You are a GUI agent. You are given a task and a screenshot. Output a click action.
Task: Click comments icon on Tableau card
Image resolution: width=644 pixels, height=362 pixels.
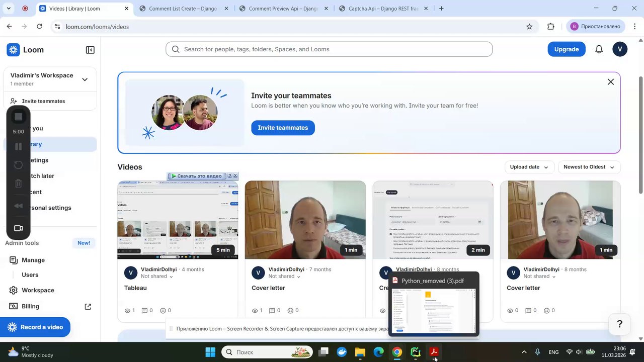(144, 311)
